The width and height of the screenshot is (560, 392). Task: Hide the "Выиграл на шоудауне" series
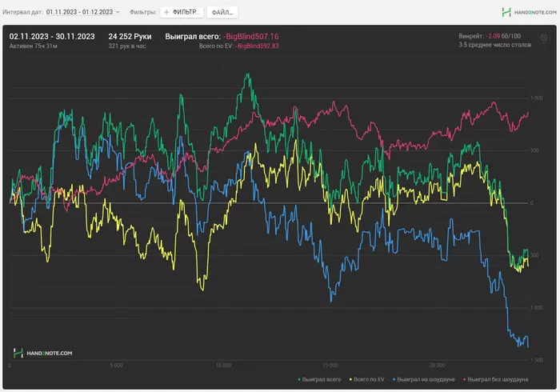pos(426,378)
